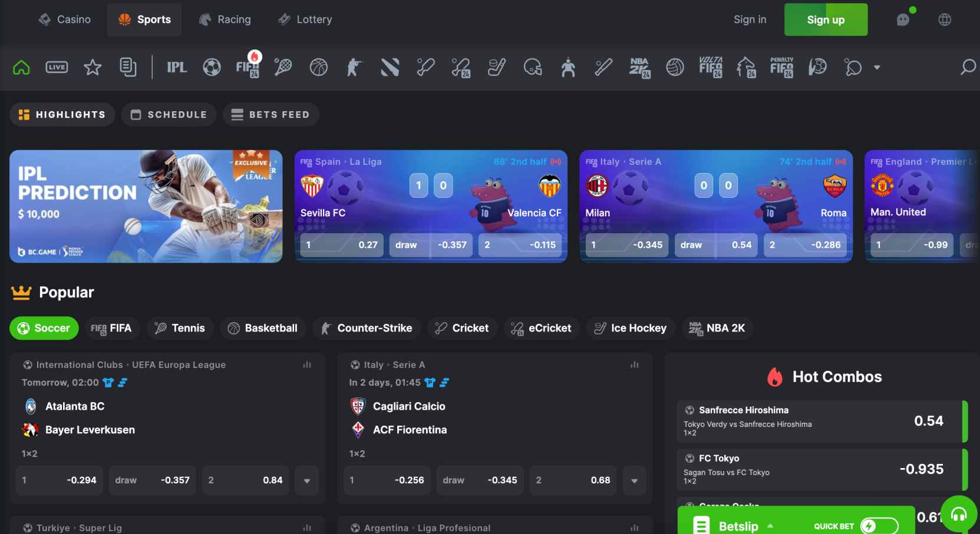Bet on ACF Fiorentina win 0.68
The width and height of the screenshot is (980, 534).
pyautogui.click(x=573, y=480)
